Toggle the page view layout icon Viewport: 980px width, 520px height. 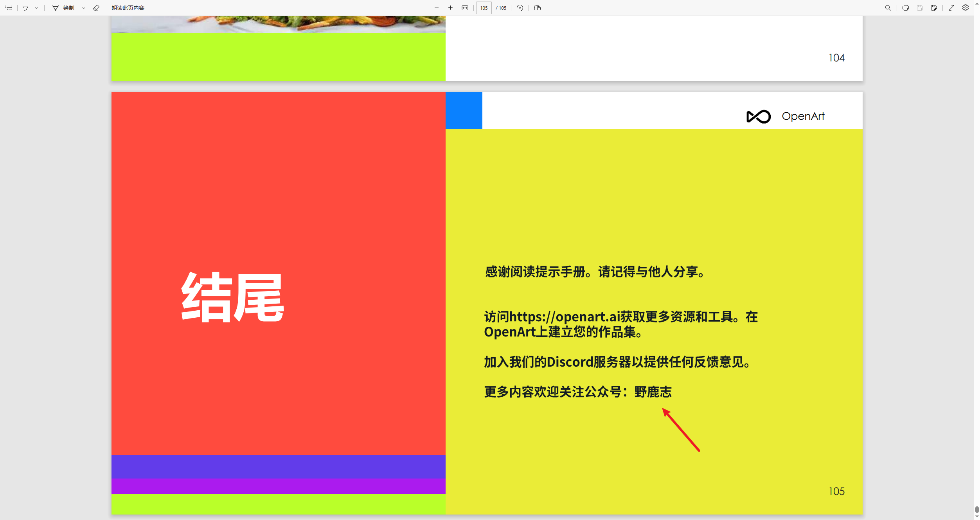pos(538,8)
